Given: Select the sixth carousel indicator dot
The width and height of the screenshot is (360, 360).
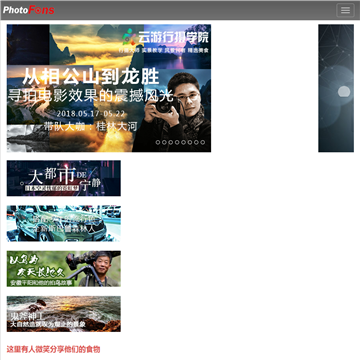Looking at the screenshot, I should (190, 142).
